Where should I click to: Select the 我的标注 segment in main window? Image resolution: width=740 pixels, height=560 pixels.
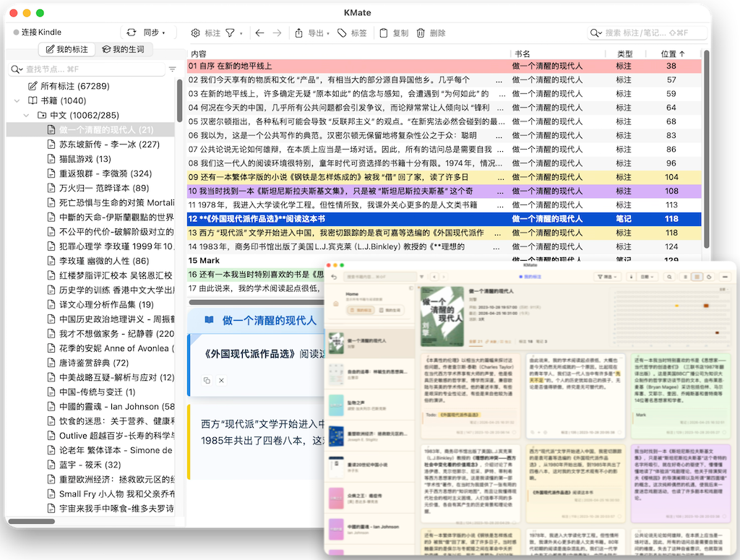pyautogui.click(x=67, y=49)
